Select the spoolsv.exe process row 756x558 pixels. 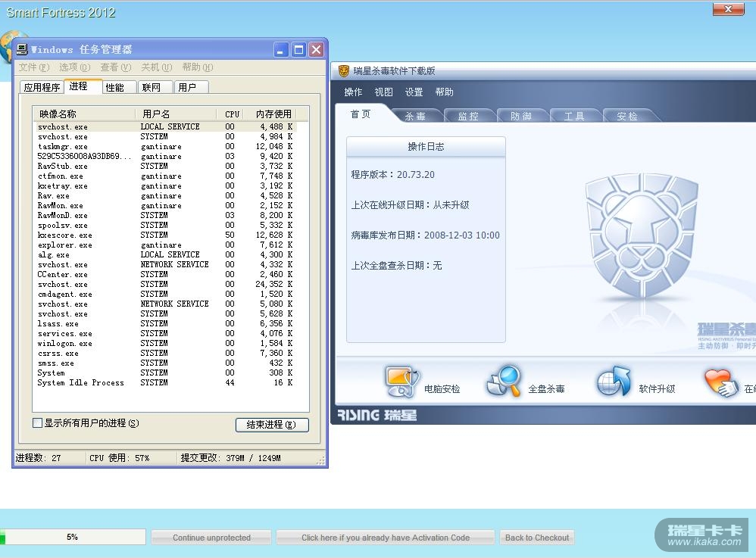click(x=165, y=225)
